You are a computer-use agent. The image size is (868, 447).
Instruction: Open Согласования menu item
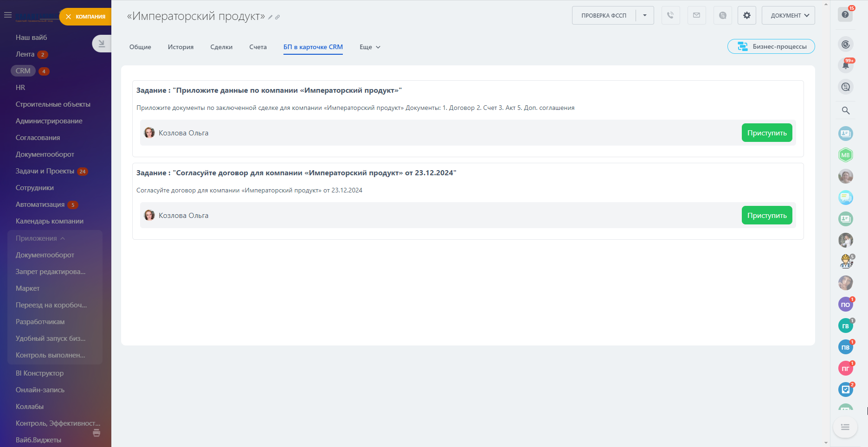tap(38, 138)
